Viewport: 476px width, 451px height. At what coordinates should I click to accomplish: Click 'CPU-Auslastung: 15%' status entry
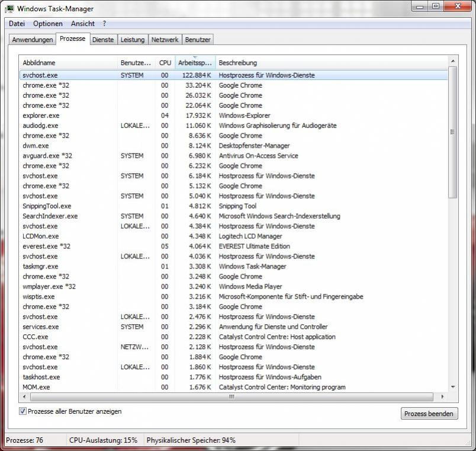103,440
